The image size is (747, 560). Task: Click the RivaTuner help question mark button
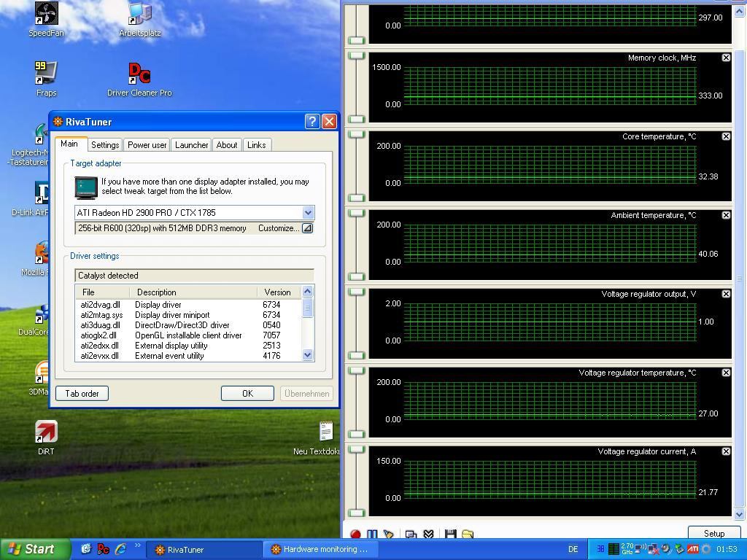click(312, 122)
